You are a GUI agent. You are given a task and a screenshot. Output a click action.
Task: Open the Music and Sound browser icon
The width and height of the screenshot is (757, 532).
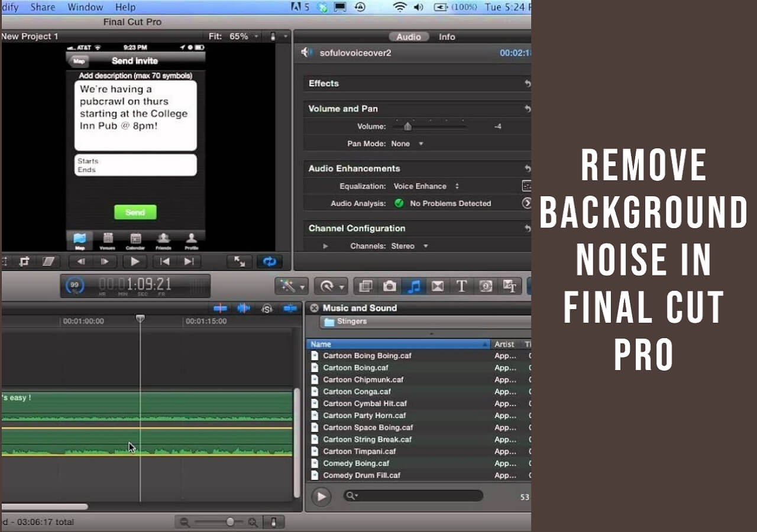pyautogui.click(x=414, y=286)
